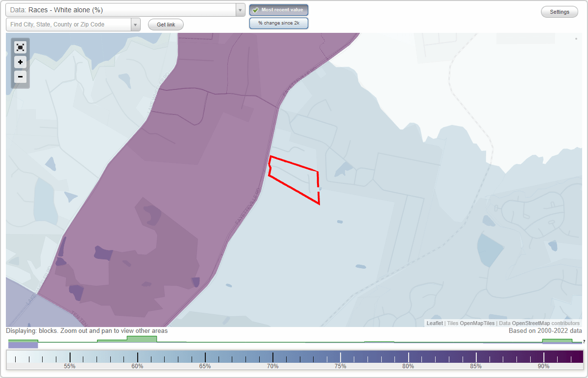Zoom in with the plus button

click(20, 62)
